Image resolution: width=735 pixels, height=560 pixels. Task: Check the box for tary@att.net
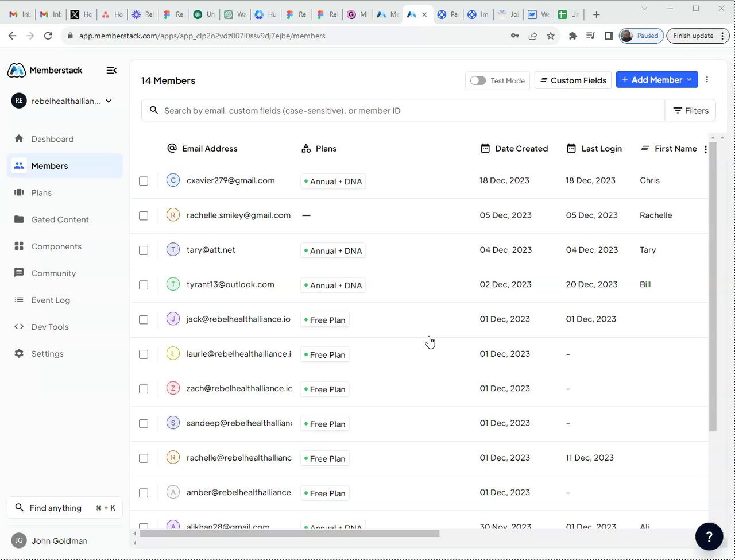(144, 250)
